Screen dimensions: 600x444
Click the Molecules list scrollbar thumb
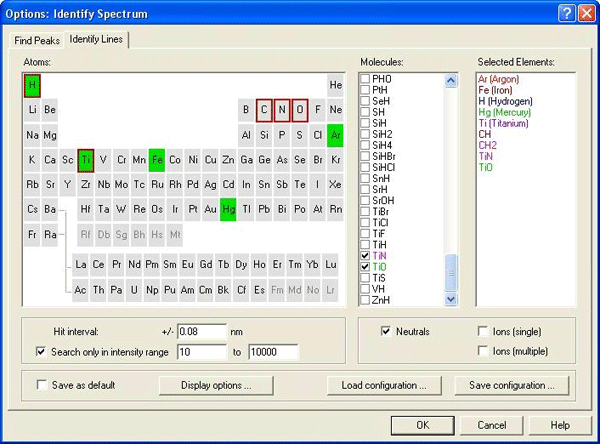[x=451, y=273]
